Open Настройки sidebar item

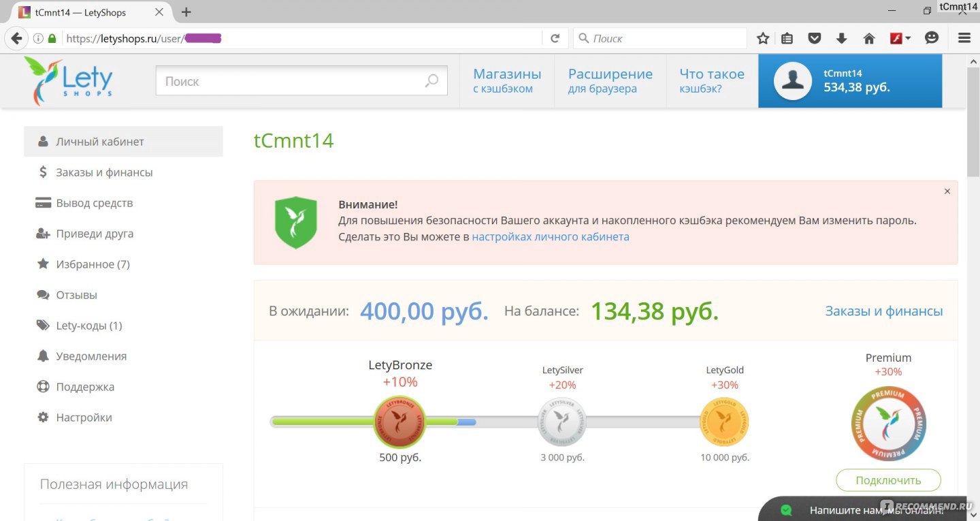tap(123, 417)
